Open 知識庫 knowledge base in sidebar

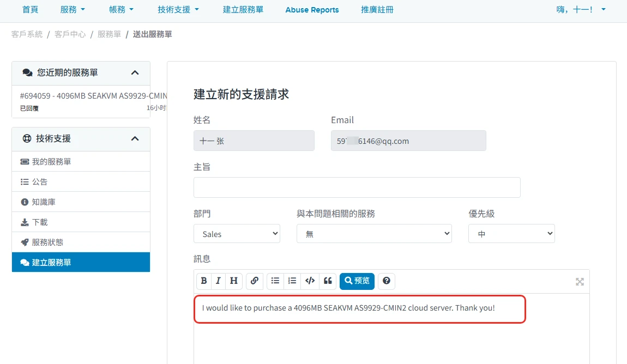click(x=81, y=202)
